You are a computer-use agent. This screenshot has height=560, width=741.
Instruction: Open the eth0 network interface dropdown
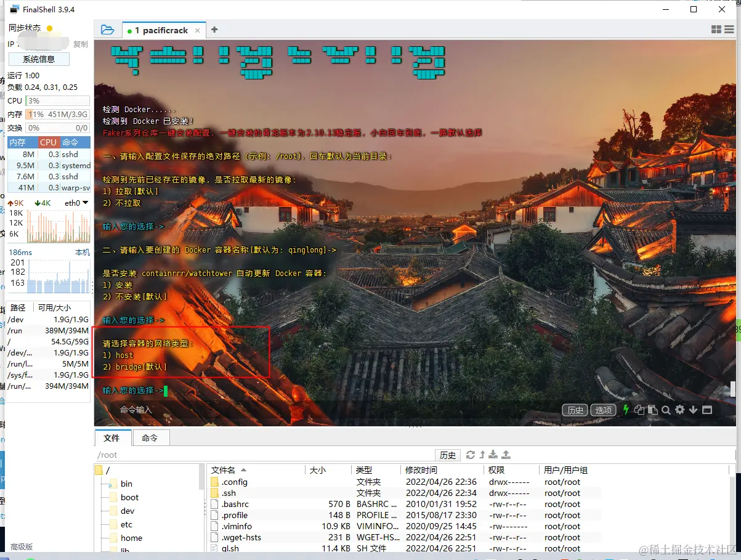pyautogui.click(x=76, y=203)
